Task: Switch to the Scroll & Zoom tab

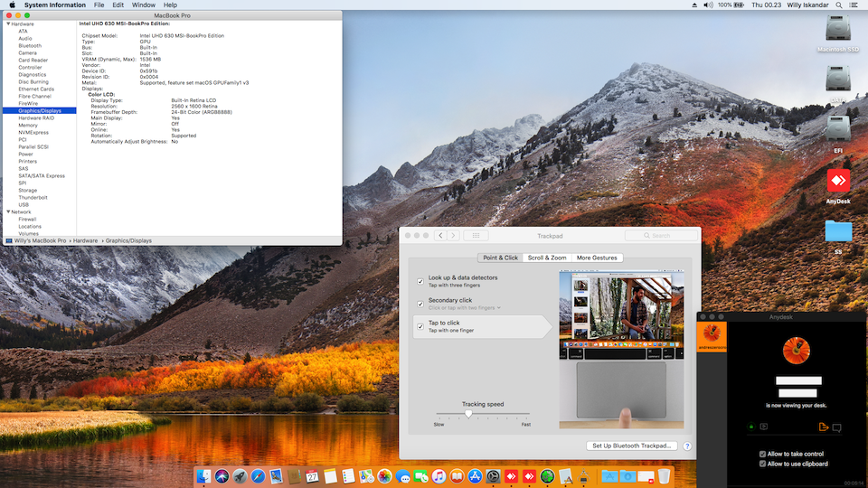Action: [547, 258]
